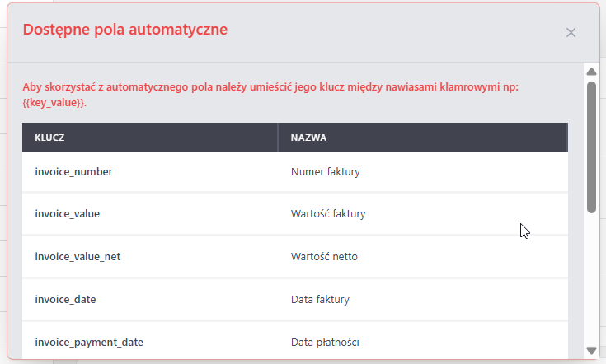Click the Wartość netto name cell
606x364 pixels.
click(324, 257)
